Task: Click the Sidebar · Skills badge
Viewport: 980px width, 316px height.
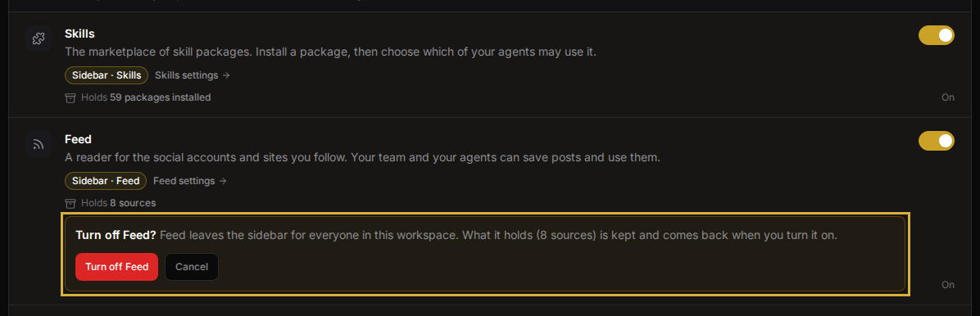Action: (x=107, y=75)
